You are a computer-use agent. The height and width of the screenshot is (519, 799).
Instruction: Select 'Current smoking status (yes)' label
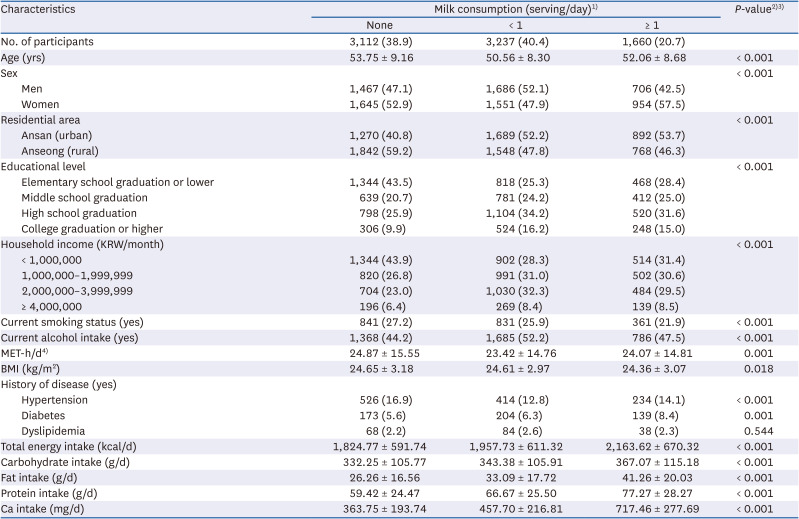[x=72, y=322]
